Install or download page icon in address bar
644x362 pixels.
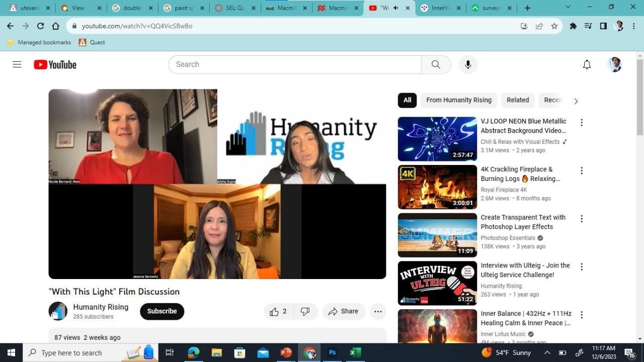pyautogui.click(x=524, y=26)
